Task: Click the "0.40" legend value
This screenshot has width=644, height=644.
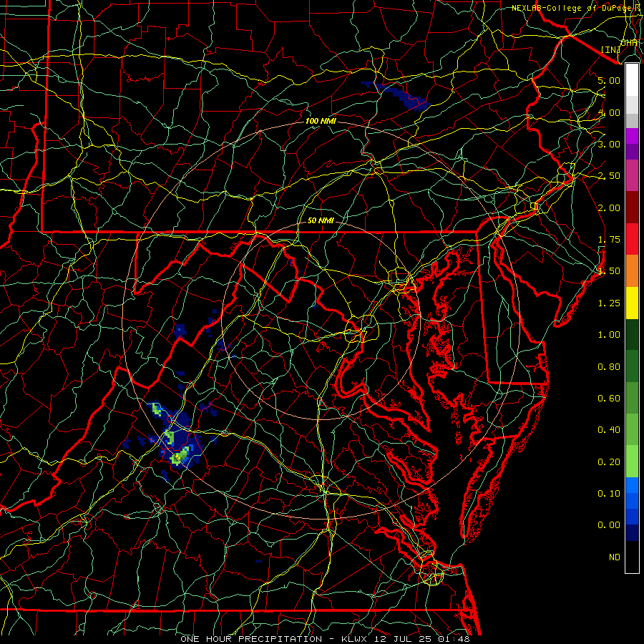Action: [x=609, y=430]
